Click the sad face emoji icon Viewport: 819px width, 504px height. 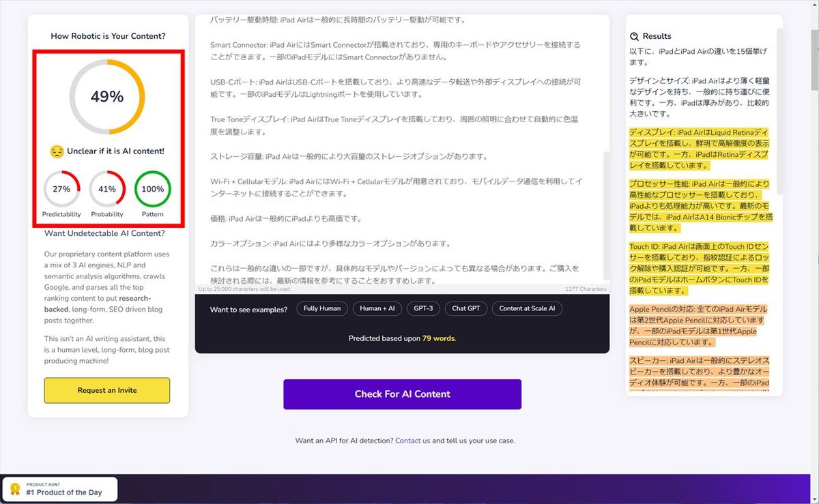point(57,151)
